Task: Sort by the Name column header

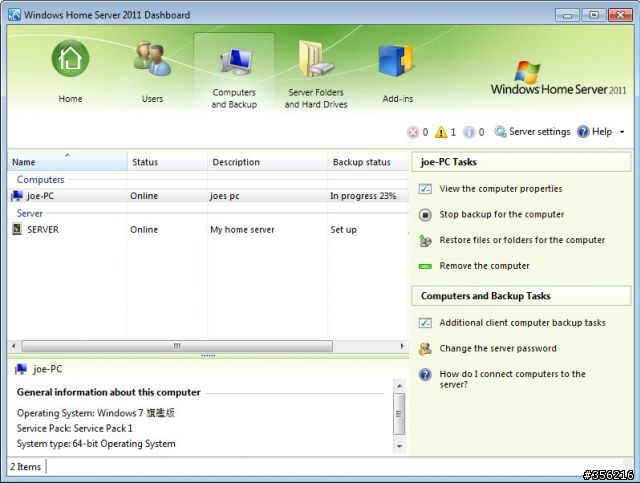Action: click(x=67, y=162)
